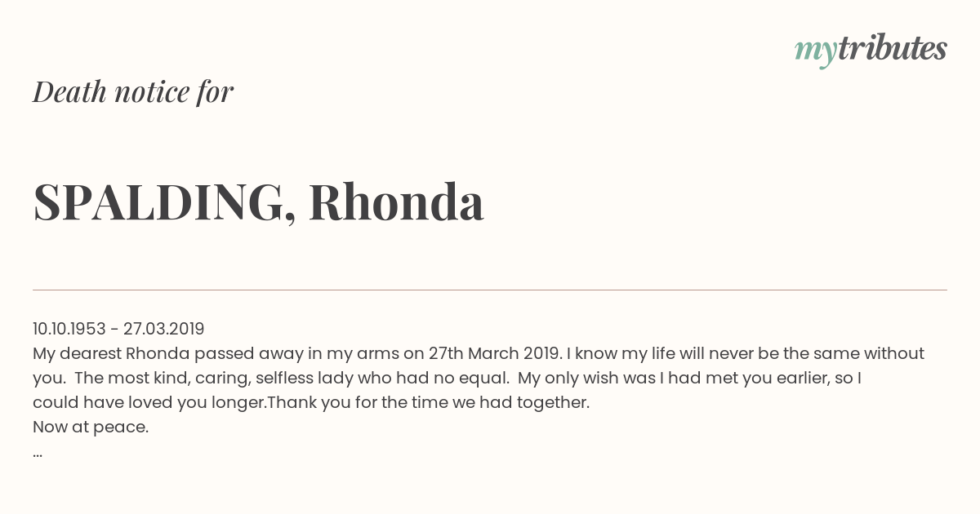Click the "Now at peace." line

pos(91,427)
